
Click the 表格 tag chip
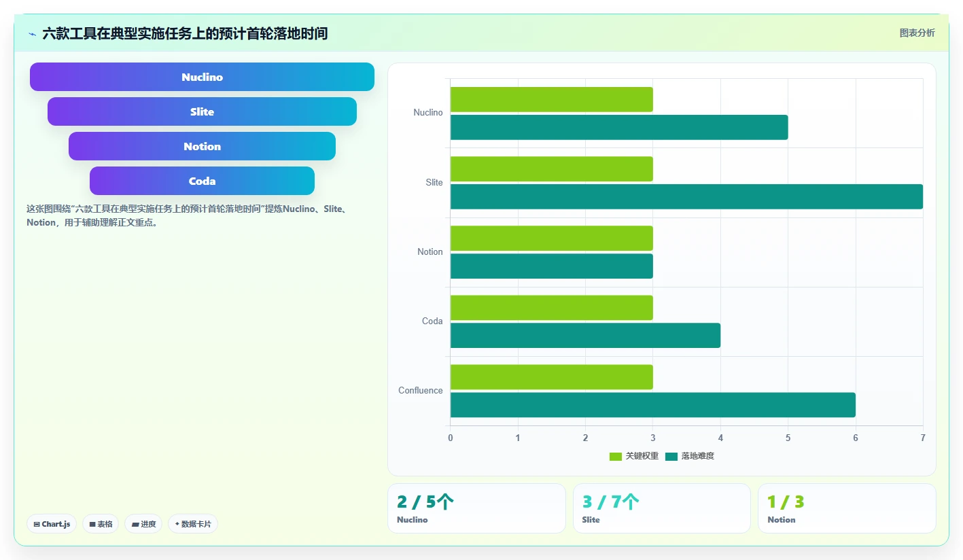[x=101, y=524]
